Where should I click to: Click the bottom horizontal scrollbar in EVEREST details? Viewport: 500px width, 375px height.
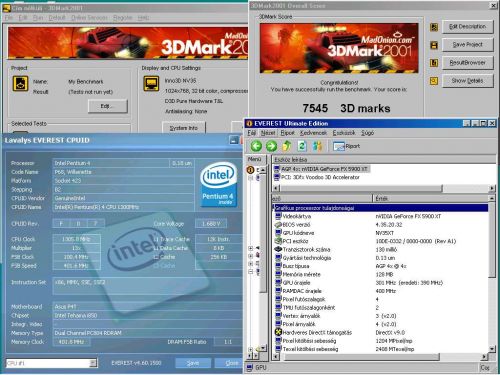click(361, 357)
